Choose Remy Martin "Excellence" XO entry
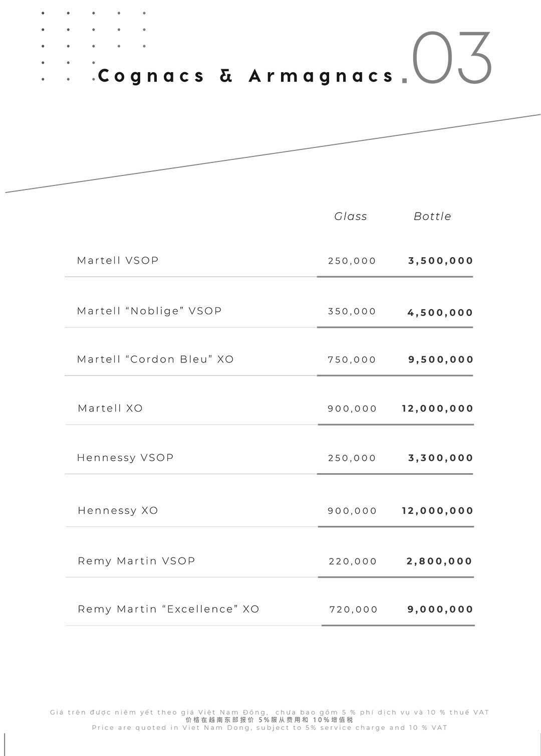This screenshot has width=541, height=756. pyautogui.click(x=168, y=609)
